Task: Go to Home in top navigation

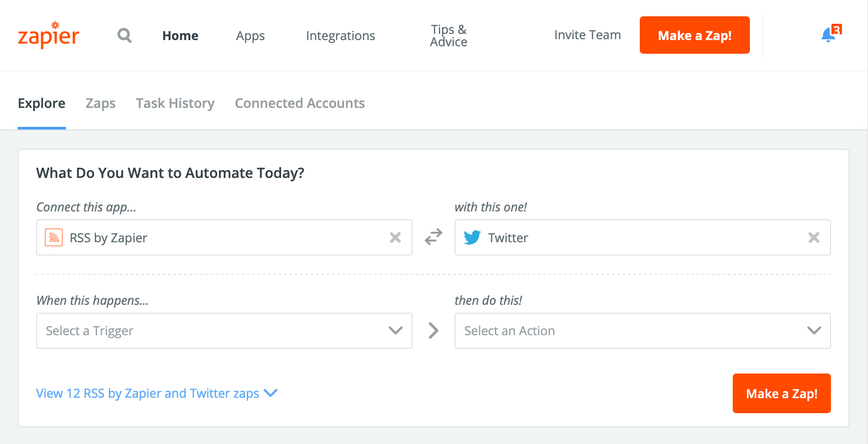Action: [x=180, y=35]
